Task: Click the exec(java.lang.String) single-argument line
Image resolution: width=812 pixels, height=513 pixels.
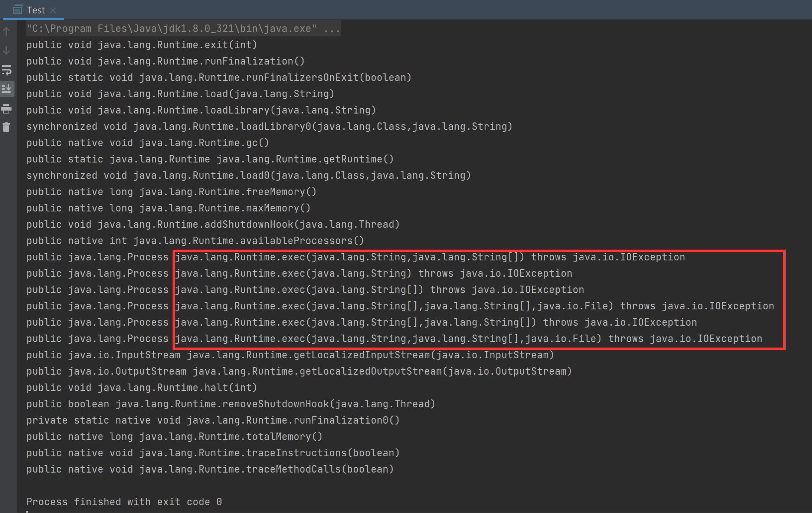Action: click(x=299, y=273)
